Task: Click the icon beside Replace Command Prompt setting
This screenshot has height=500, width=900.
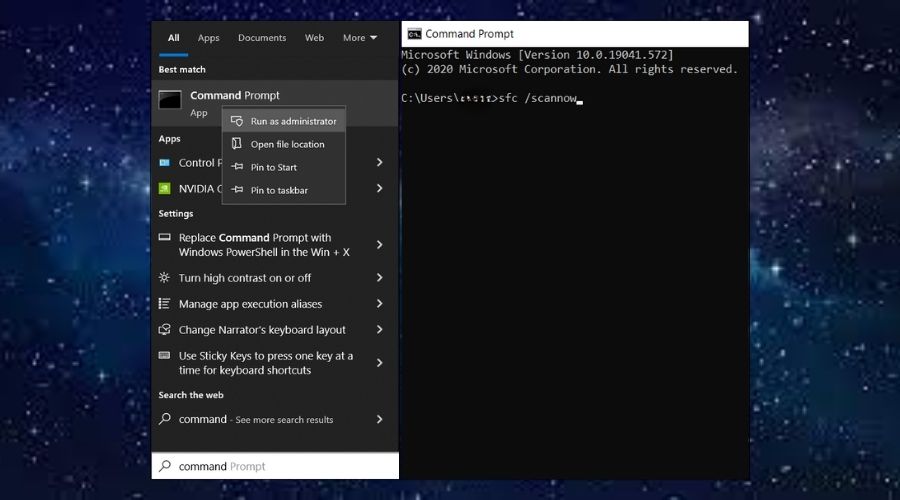Action: click(165, 237)
